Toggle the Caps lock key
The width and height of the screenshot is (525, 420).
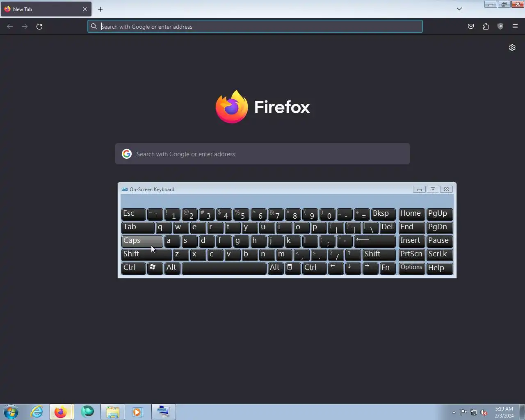[x=142, y=241]
